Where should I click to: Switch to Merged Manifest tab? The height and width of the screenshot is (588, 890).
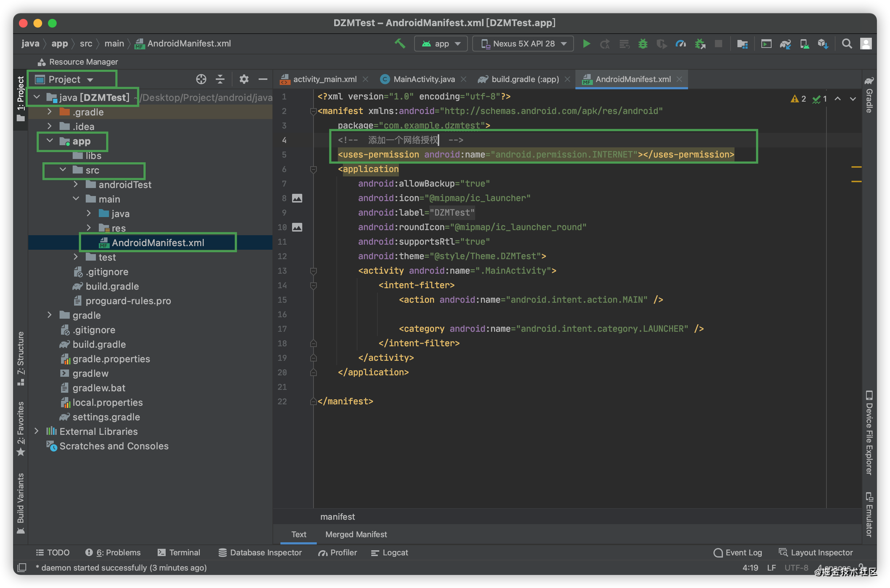[356, 534]
